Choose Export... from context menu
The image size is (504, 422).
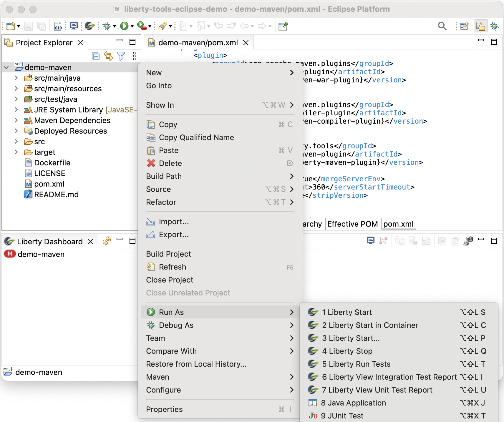[220, 235]
